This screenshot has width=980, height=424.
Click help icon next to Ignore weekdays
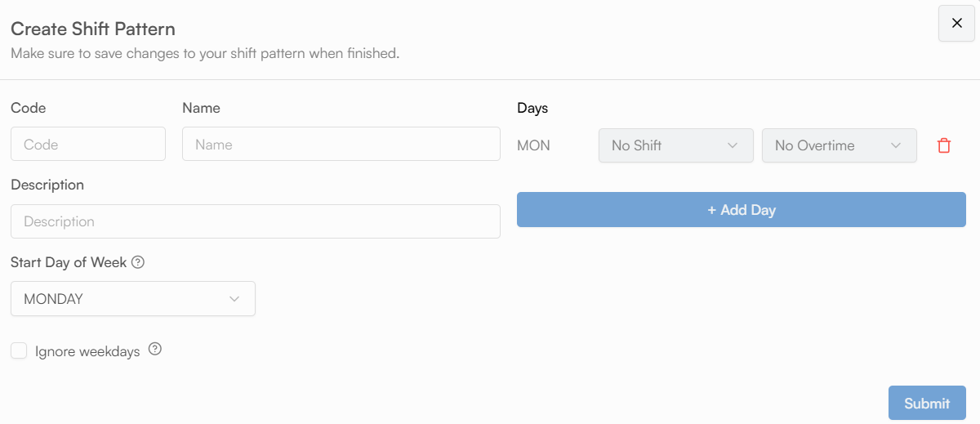click(x=155, y=350)
